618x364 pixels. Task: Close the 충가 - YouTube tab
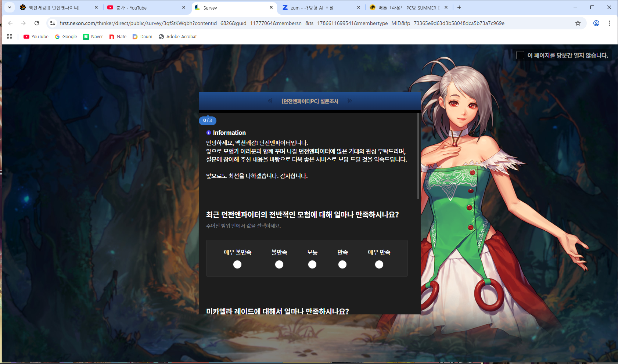coord(184,7)
